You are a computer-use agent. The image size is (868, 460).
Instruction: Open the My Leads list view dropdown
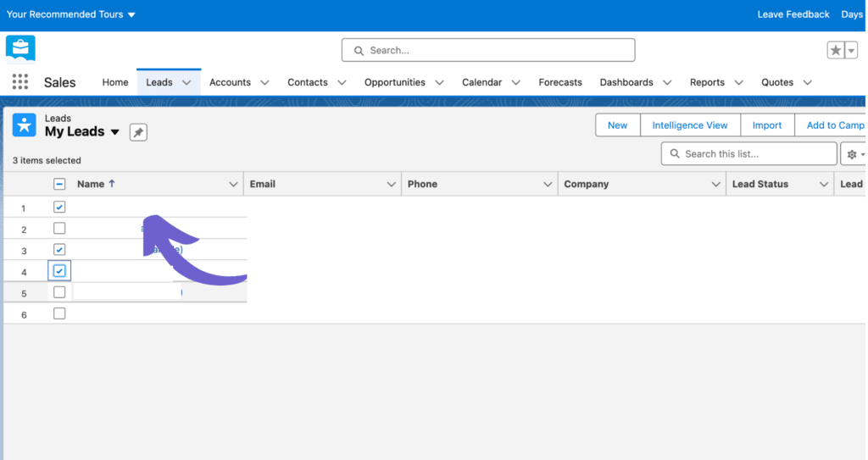(x=115, y=132)
